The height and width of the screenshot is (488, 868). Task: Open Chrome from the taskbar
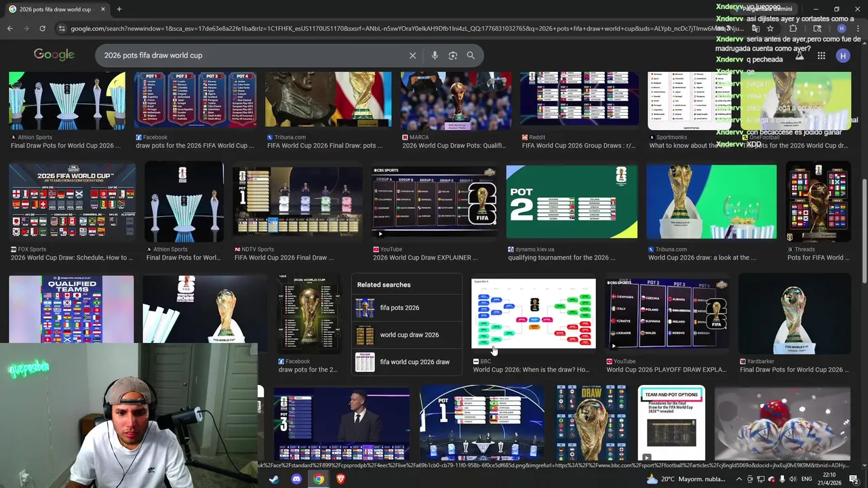(x=319, y=479)
